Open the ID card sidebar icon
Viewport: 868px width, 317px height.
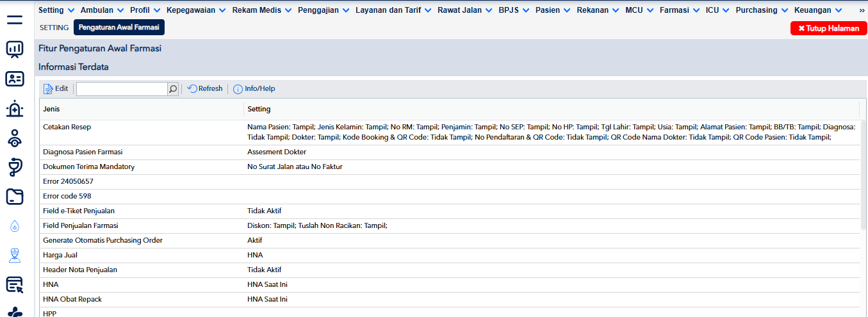(x=14, y=79)
